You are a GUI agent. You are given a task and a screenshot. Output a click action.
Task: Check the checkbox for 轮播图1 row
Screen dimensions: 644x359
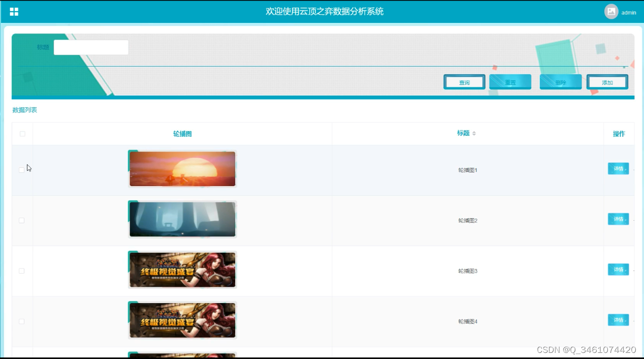[x=22, y=170]
